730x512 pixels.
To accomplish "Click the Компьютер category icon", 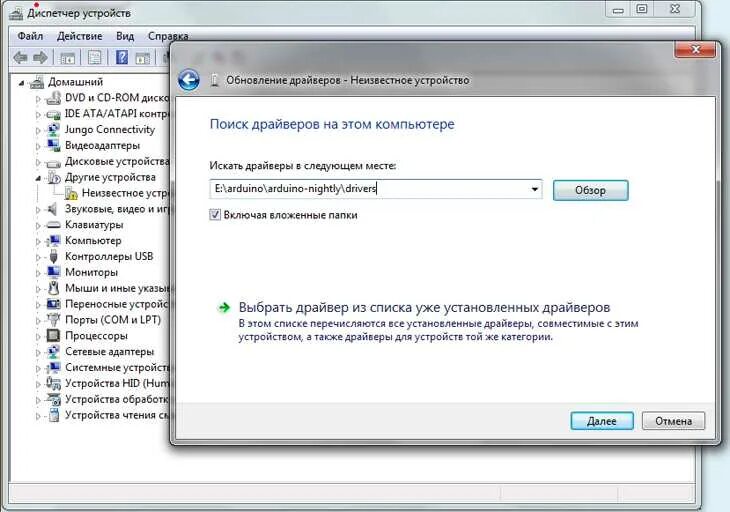I will 54,241.
